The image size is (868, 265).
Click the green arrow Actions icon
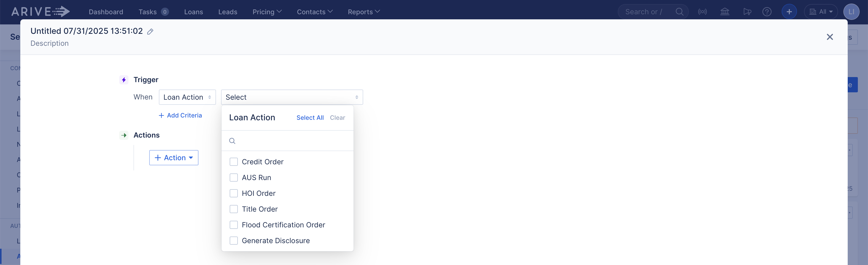click(x=124, y=135)
